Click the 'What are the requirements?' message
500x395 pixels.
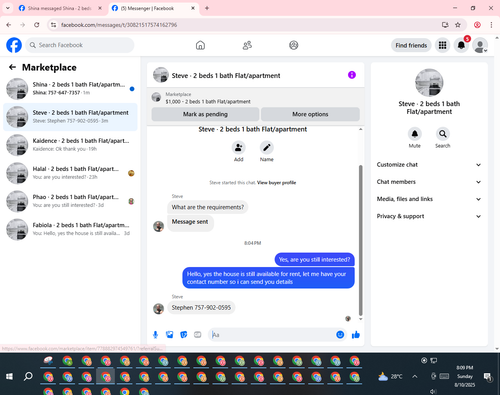tap(208, 207)
